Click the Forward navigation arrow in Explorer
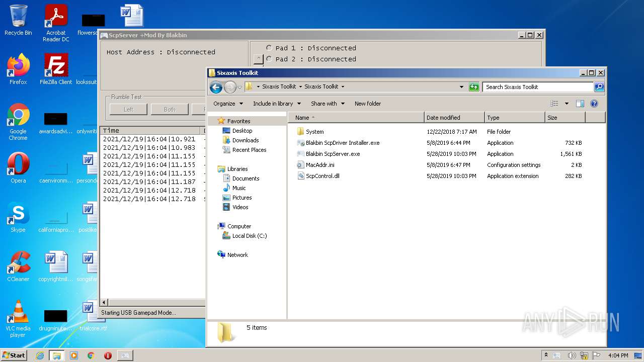644x362 pixels. [x=230, y=87]
